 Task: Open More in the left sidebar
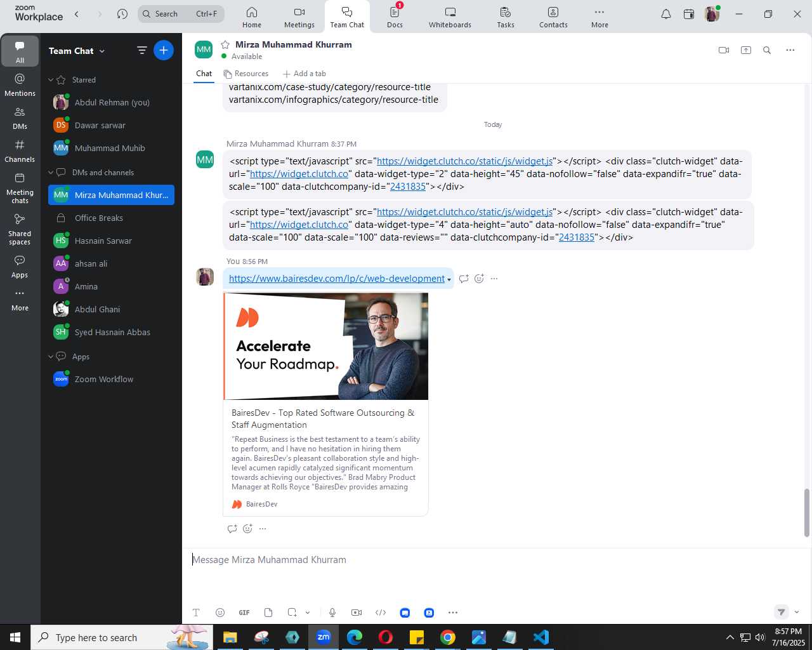20,300
